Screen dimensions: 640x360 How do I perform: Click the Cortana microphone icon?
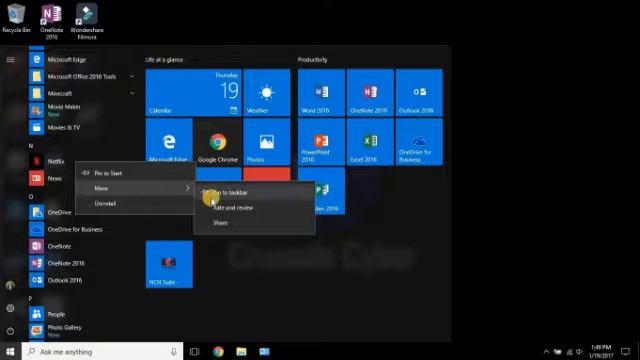point(174,351)
